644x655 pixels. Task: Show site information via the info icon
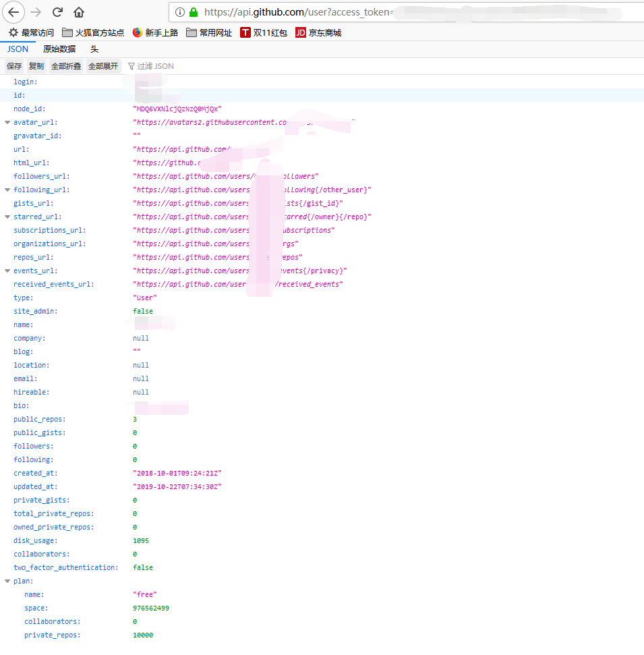point(179,12)
